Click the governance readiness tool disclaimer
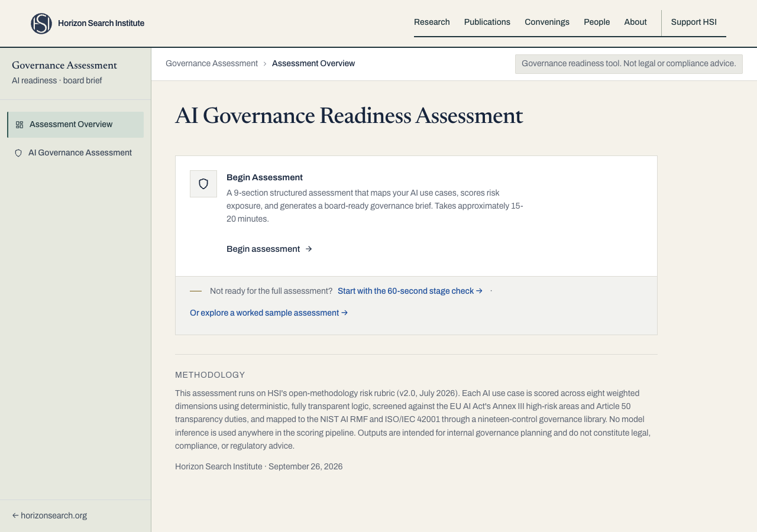 click(629, 64)
